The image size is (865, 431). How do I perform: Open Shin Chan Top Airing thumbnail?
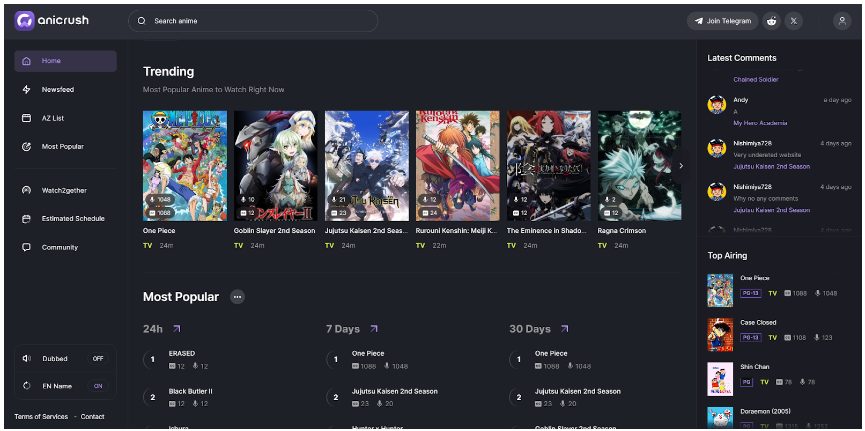coord(720,379)
